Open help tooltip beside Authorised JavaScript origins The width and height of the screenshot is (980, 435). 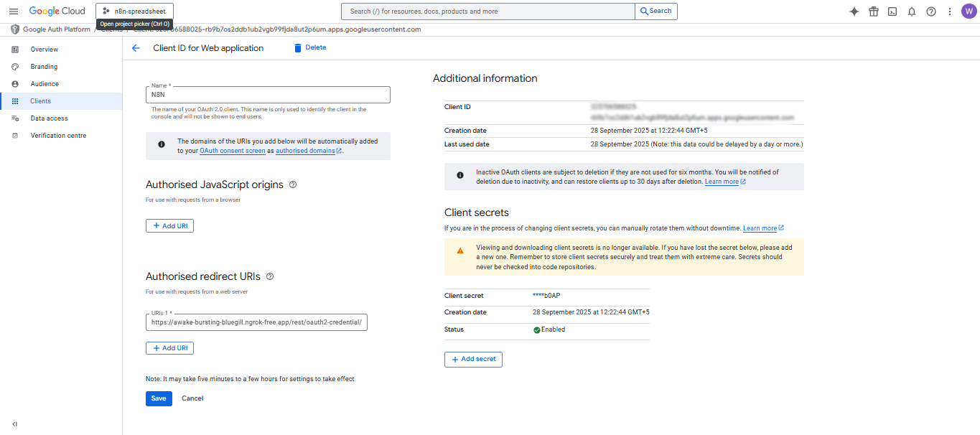[x=292, y=184]
